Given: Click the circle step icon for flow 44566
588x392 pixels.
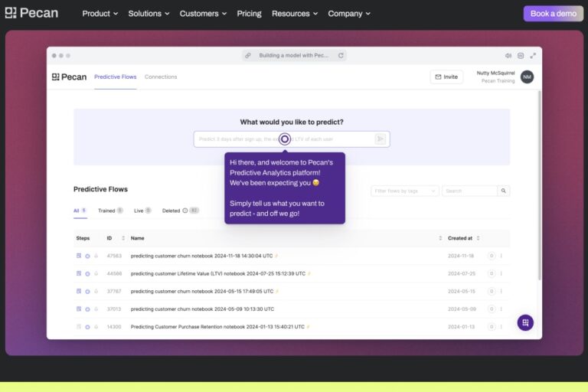Looking at the screenshot, I should click(87, 274).
